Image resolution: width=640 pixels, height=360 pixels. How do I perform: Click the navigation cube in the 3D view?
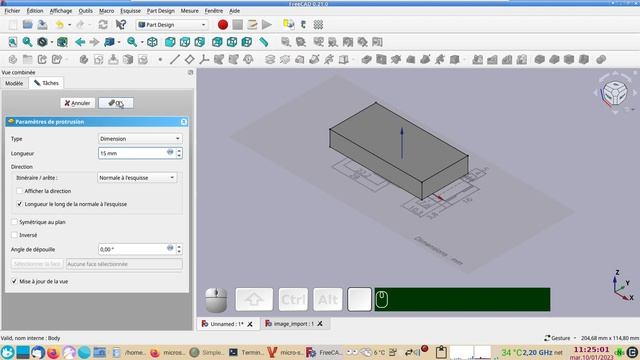[x=615, y=93]
